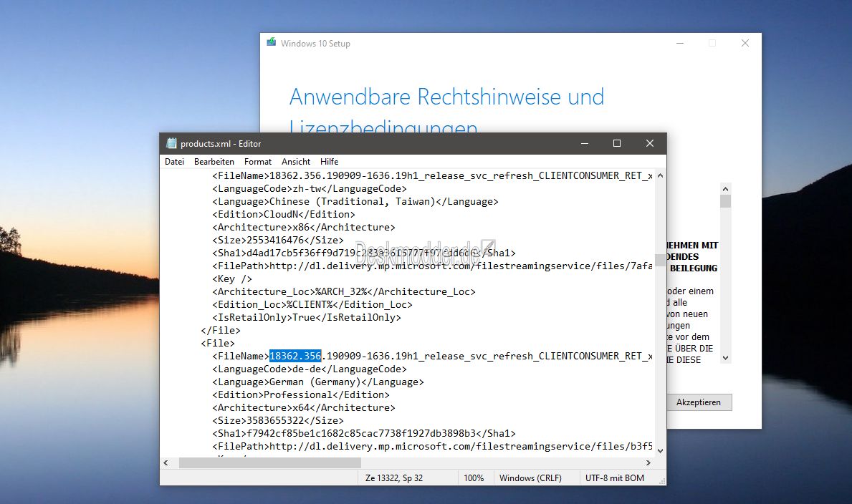Click the opening <File> tag line
Image resolution: width=852 pixels, height=504 pixels.
pos(217,343)
